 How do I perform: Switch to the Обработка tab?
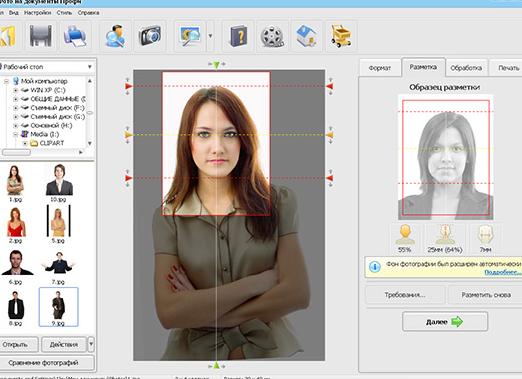coord(466,68)
